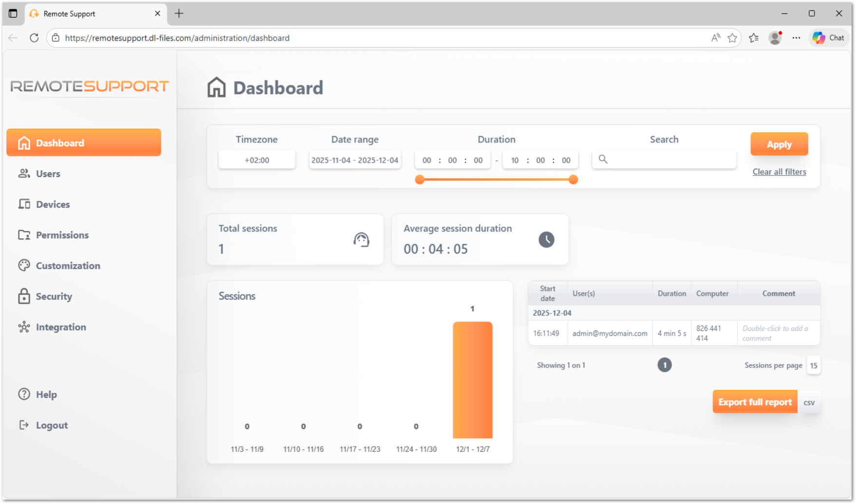Click the Clear all filters link
Viewport: 856px width, 504px height.
[x=778, y=172]
